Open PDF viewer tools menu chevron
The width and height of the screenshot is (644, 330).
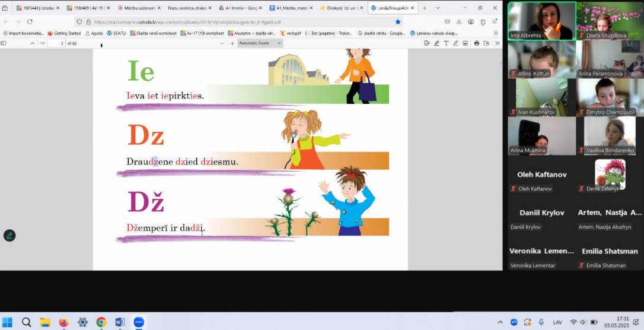point(497,43)
